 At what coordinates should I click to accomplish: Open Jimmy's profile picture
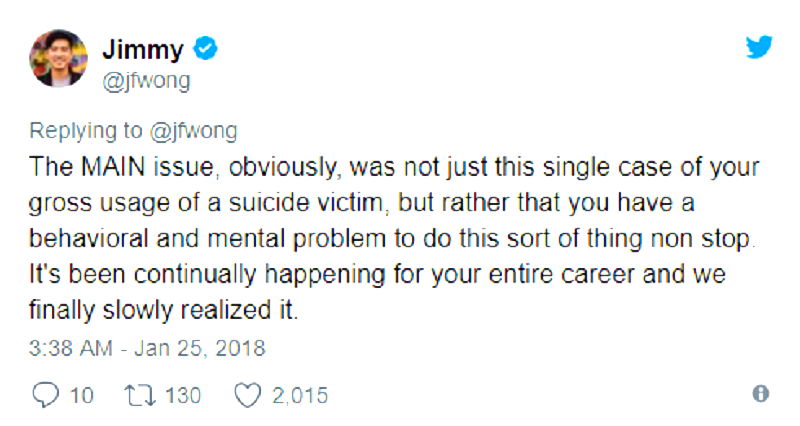(57, 58)
